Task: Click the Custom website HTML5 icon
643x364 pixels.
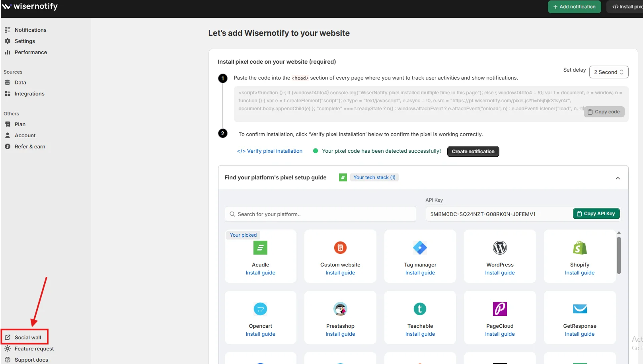Action: pos(340,248)
